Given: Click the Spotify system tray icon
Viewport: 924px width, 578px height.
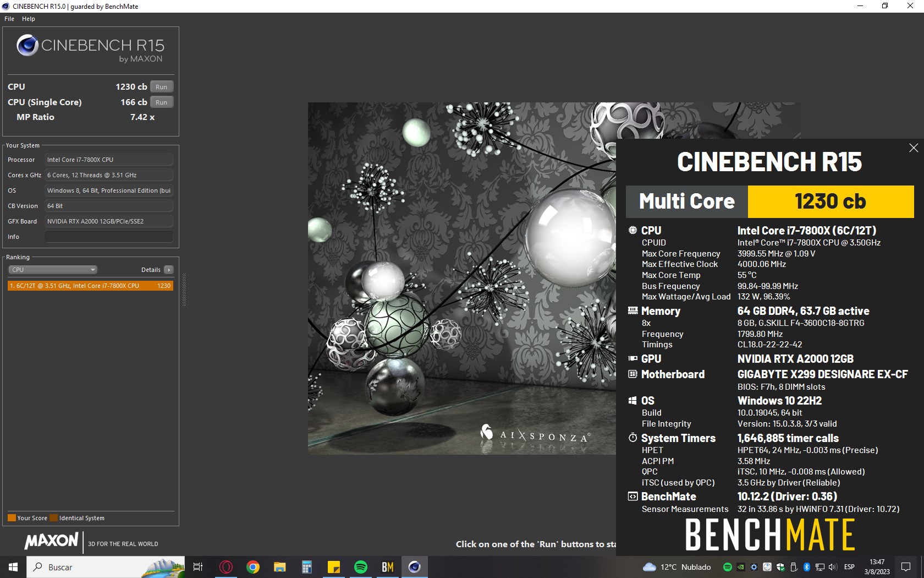Looking at the screenshot, I should (728, 567).
